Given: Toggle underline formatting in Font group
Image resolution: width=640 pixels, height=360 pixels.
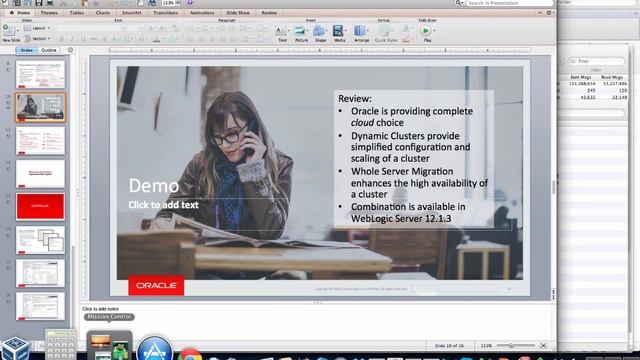Looking at the screenshot, I should click(83, 39).
